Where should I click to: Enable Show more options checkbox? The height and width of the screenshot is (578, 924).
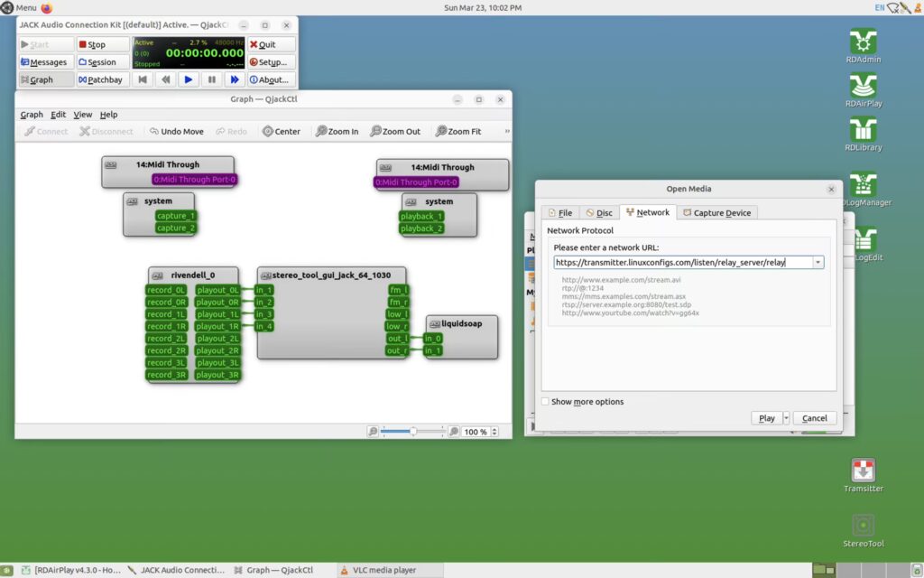click(x=545, y=402)
